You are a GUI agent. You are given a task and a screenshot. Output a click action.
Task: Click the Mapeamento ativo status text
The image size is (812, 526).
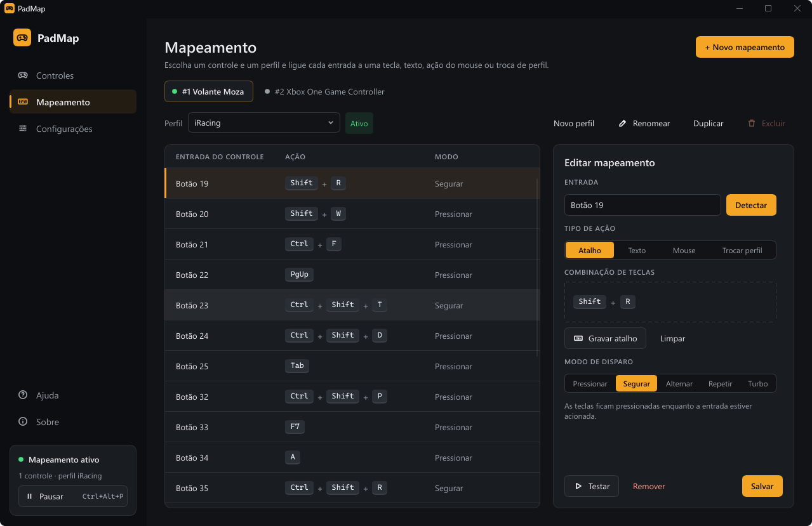(x=64, y=459)
